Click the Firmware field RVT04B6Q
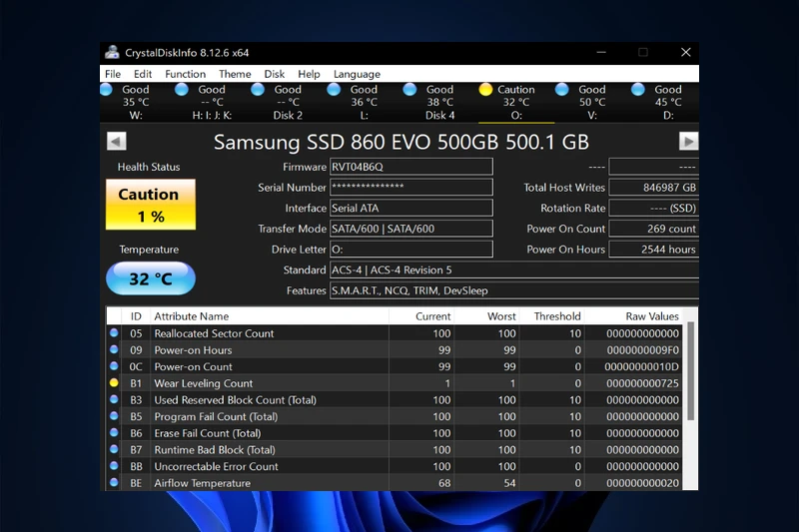 (x=411, y=167)
